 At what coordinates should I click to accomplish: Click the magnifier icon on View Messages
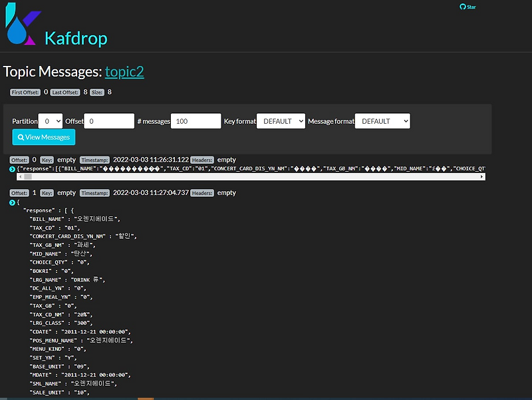[21, 137]
